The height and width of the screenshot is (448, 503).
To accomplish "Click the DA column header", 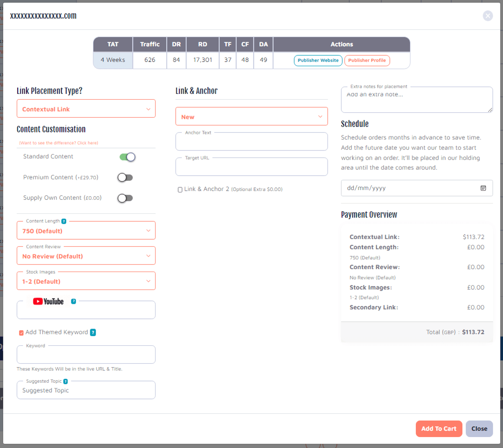I will coord(263,44).
